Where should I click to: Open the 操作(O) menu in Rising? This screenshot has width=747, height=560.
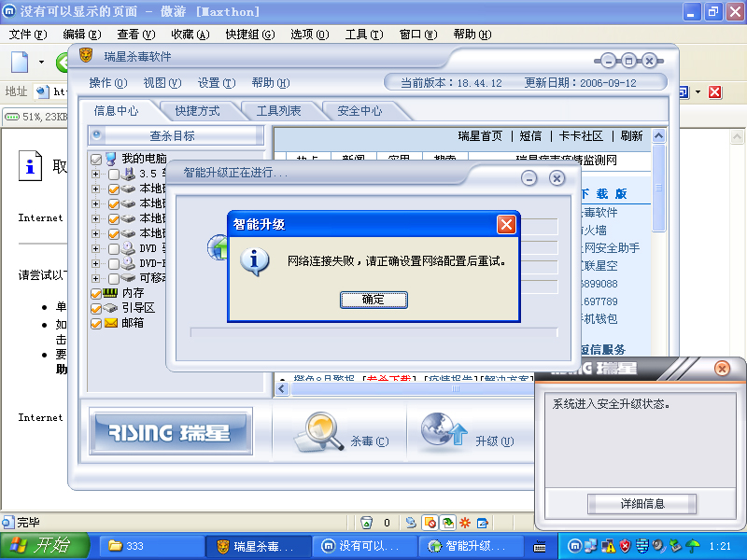[108, 83]
